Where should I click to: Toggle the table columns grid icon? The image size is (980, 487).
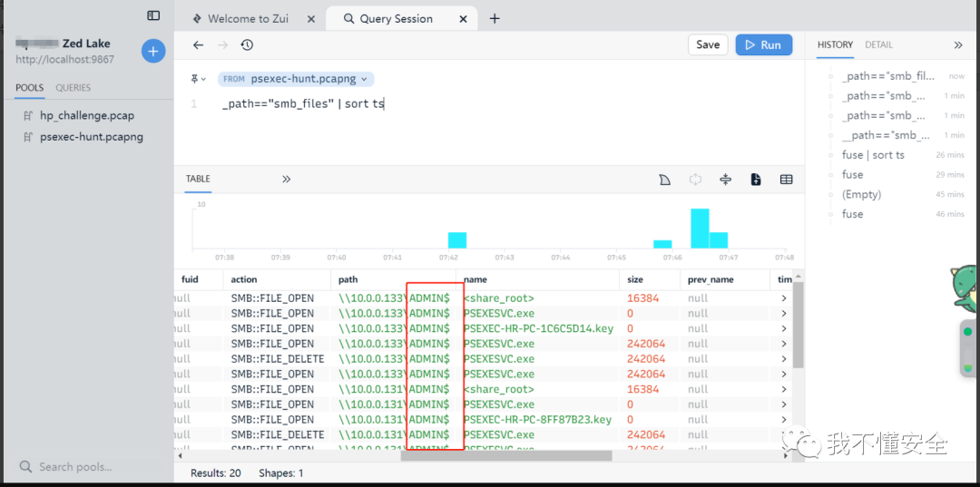coord(786,180)
